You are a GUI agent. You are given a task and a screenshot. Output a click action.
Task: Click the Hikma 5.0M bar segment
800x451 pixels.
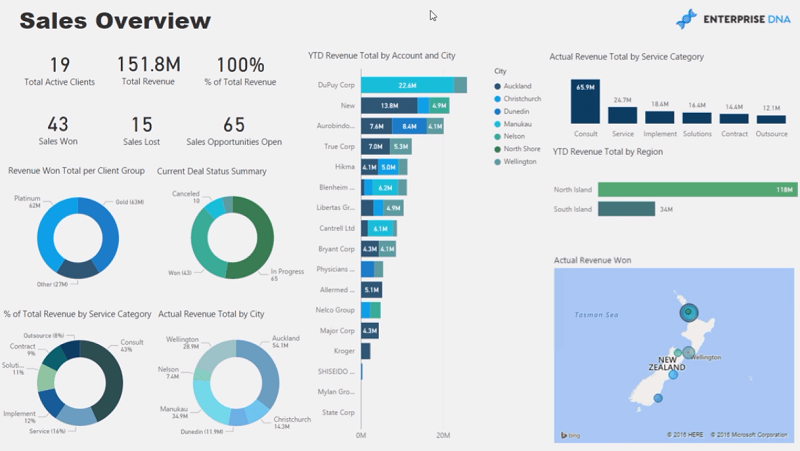tap(388, 167)
